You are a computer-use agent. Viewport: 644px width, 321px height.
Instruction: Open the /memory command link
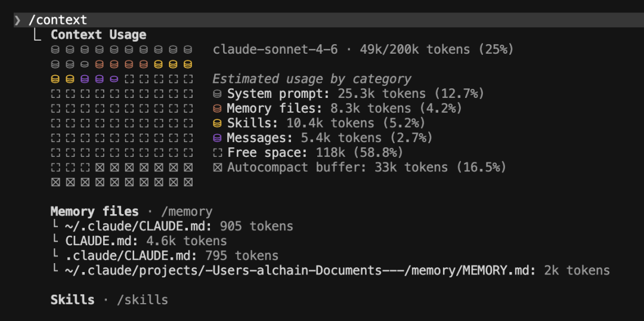point(187,212)
